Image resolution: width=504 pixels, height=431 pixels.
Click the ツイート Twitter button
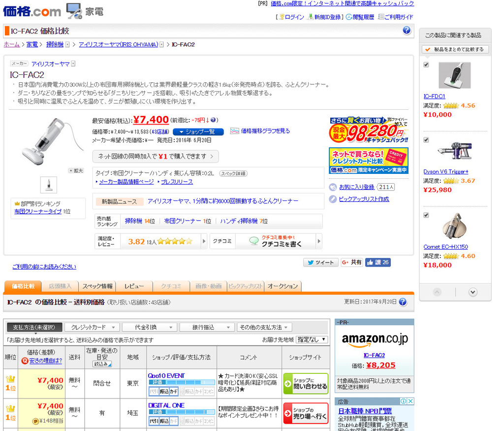(321, 263)
